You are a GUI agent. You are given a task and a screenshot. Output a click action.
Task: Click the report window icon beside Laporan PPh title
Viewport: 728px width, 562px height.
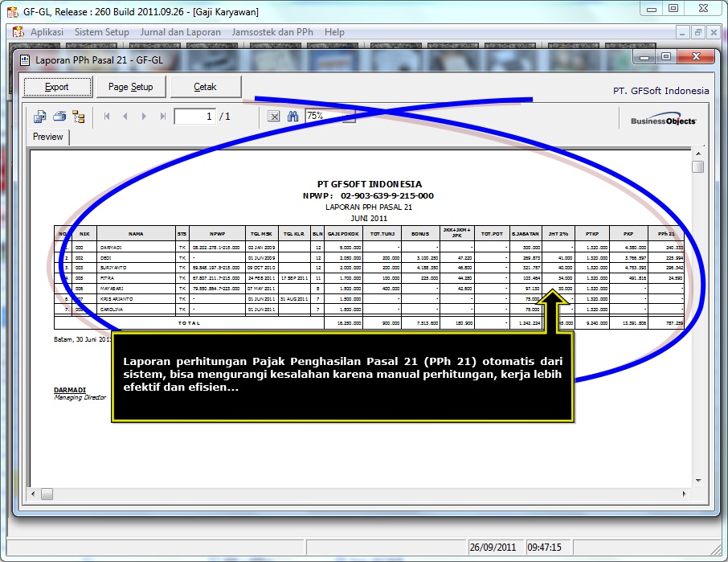click(x=24, y=60)
